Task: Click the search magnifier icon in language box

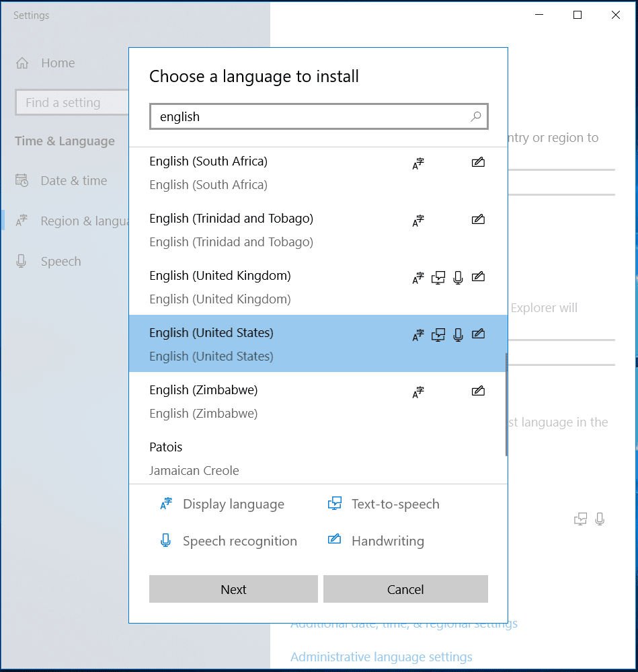Action: (x=475, y=116)
